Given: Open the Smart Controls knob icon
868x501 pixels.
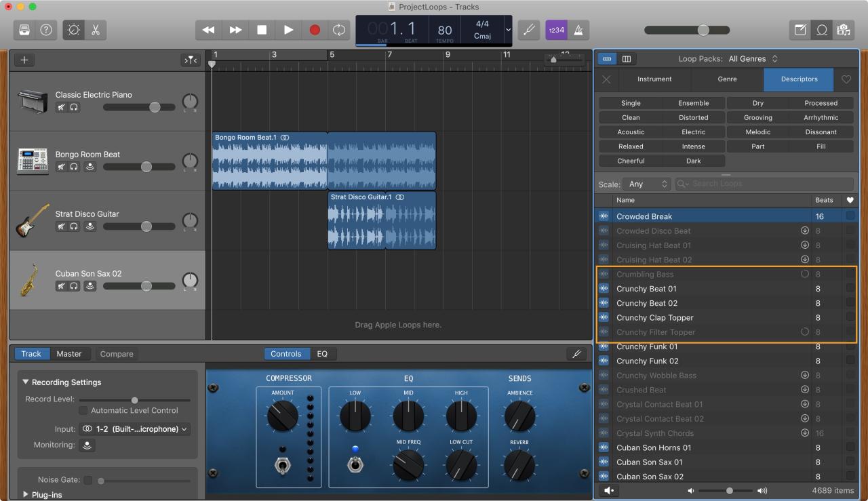Looking at the screenshot, I should coord(74,30).
